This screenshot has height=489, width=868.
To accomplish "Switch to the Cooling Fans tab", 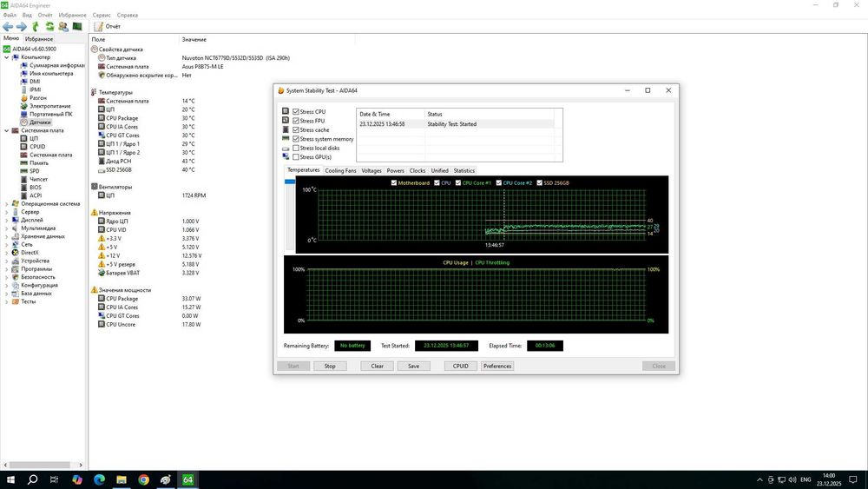I will point(340,170).
